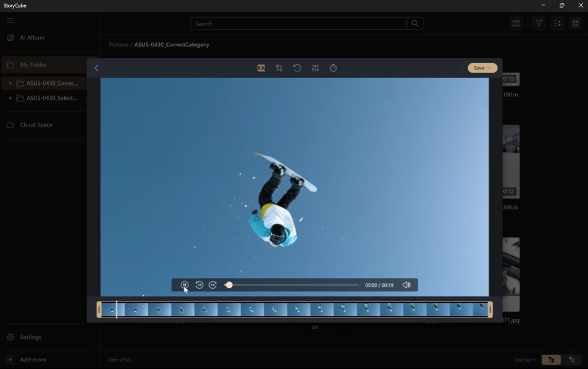Click the playback speed timer icon
588x369 pixels.
click(333, 68)
